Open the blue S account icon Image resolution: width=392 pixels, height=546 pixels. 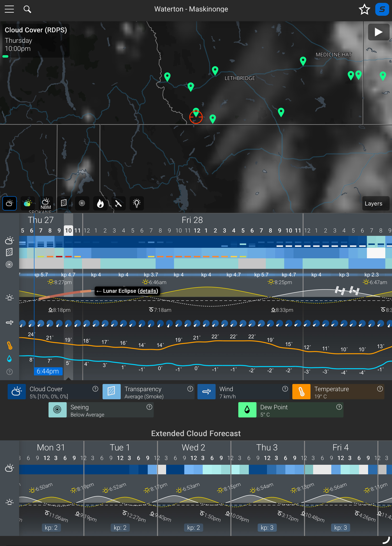click(x=382, y=9)
